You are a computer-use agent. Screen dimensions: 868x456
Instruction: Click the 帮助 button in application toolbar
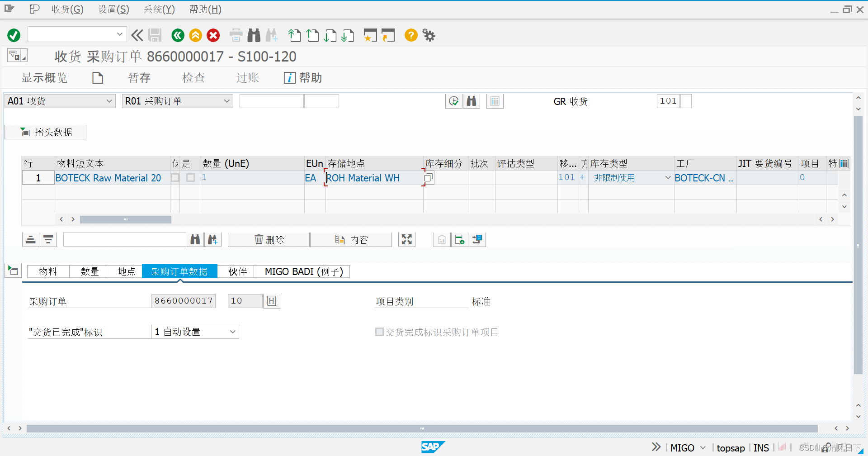[x=303, y=78]
